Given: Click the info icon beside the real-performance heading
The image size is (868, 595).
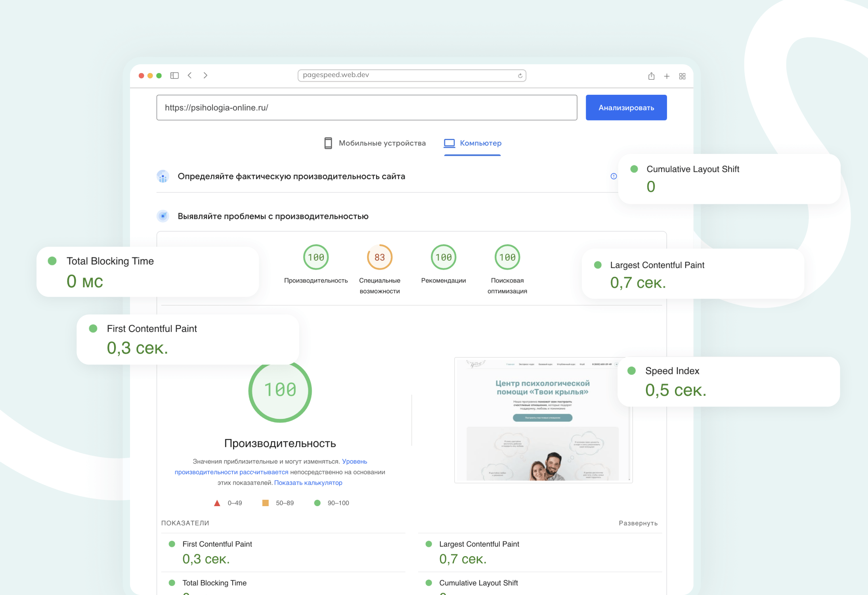Looking at the screenshot, I should (x=614, y=176).
